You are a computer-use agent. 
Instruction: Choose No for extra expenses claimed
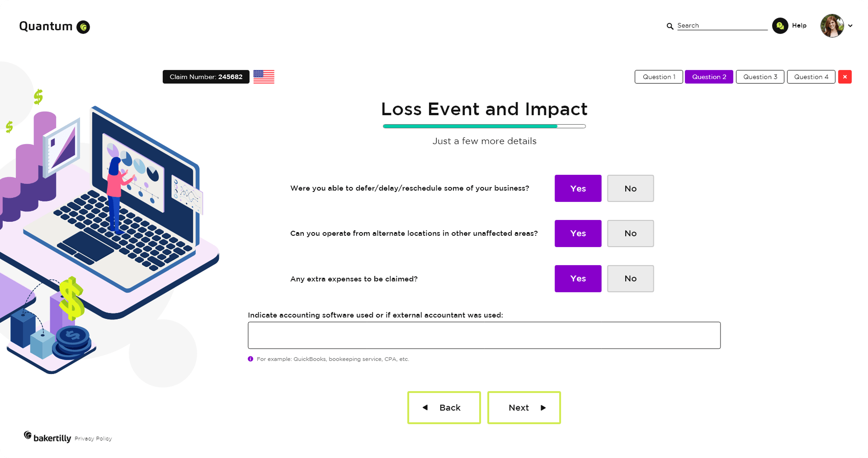[630, 279]
